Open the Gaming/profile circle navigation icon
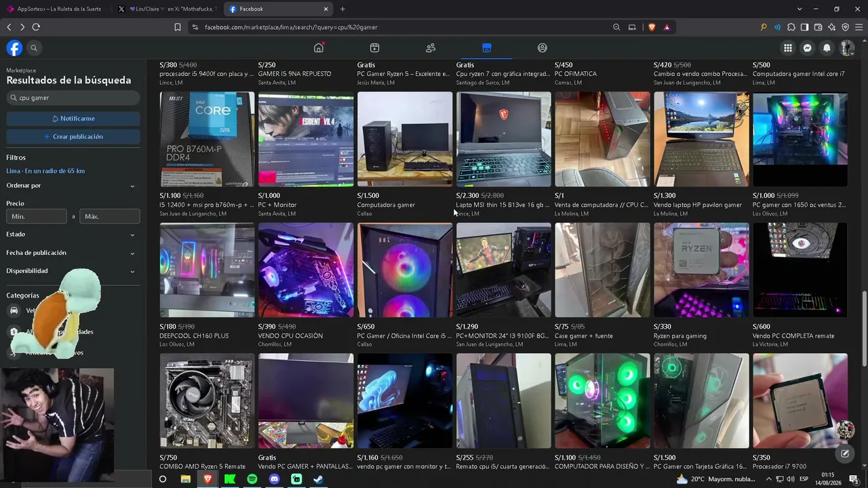 [x=542, y=47]
